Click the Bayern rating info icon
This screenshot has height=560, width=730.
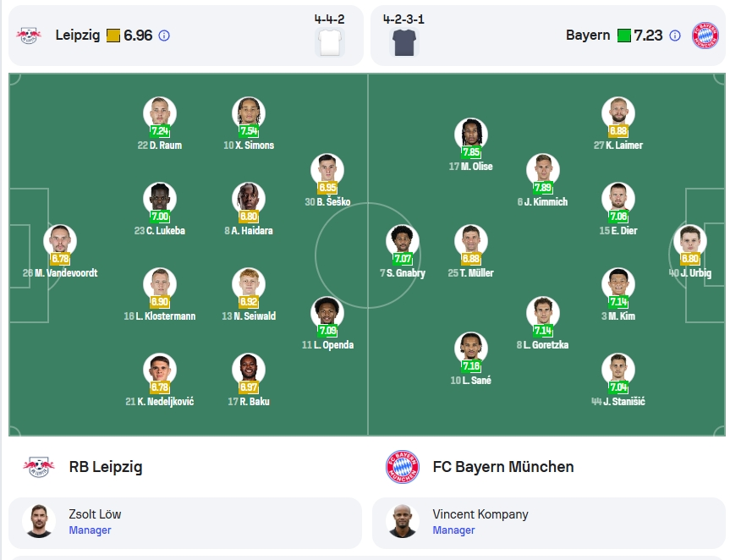675,36
